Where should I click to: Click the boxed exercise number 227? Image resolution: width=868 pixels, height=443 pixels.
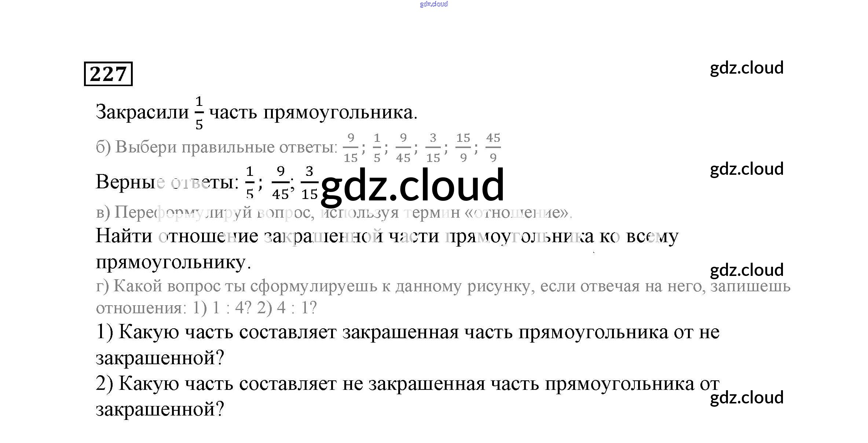[108, 74]
